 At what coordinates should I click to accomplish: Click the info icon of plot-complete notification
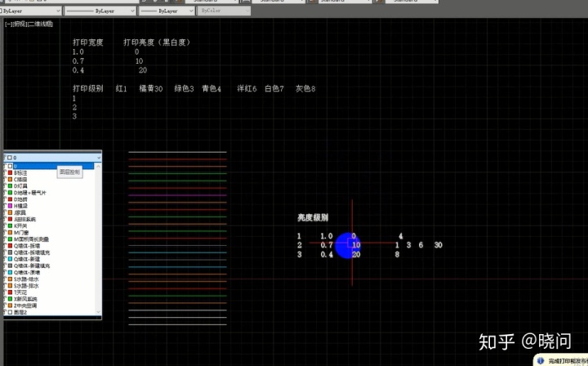click(541, 360)
